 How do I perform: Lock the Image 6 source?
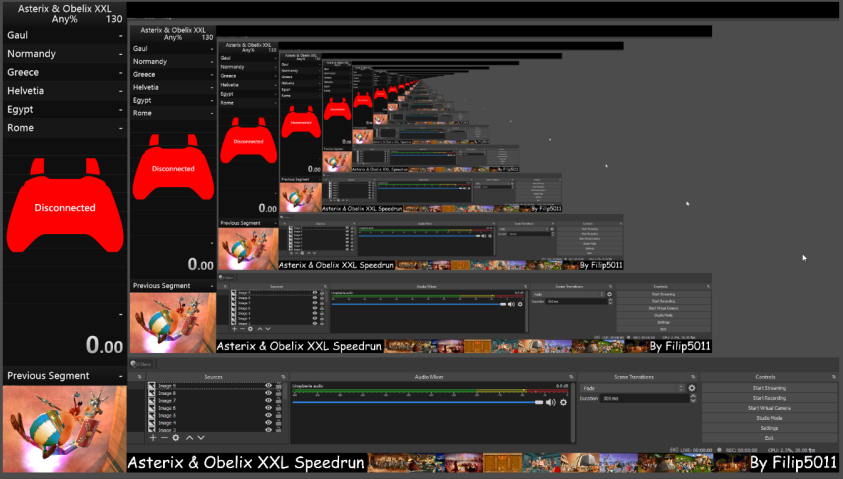[278, 408]
